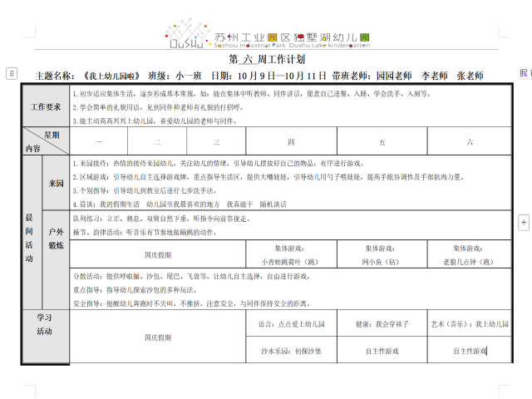Click the table move handle icon
532x399 pixels.
pos(11,74)
